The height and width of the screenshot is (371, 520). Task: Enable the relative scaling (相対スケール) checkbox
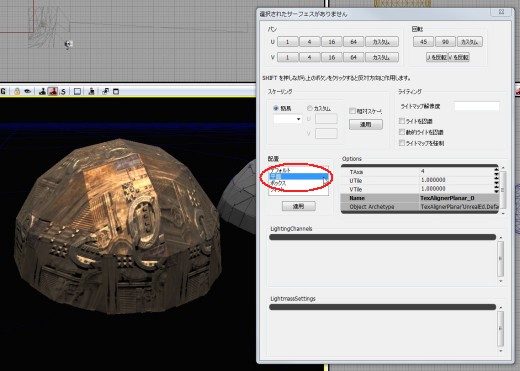pos(352,111)
